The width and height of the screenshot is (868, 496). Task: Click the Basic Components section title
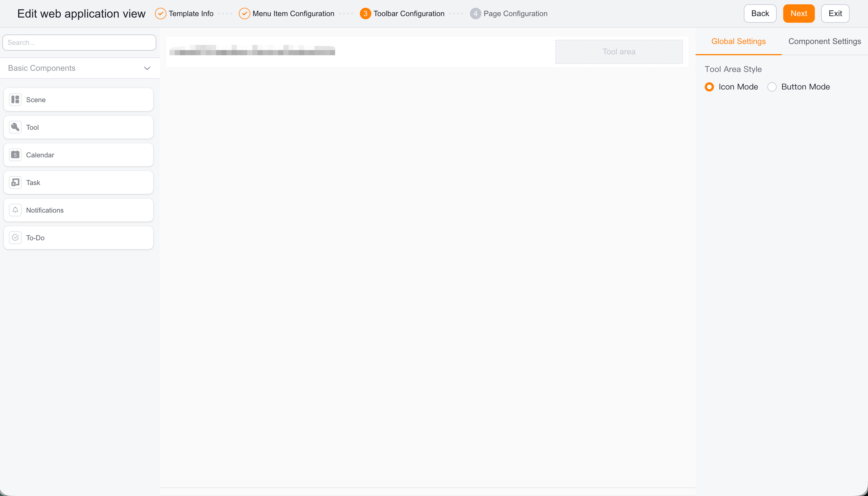click(41, 68)
